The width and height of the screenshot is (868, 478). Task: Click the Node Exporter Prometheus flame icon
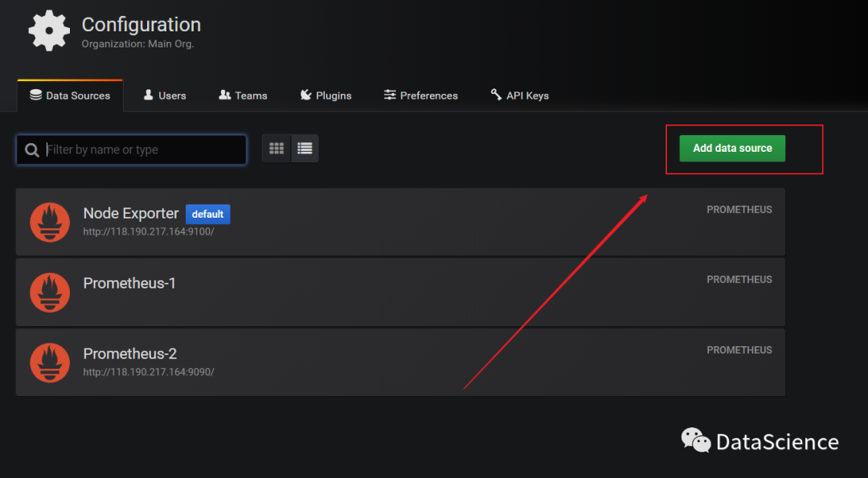coord(50,222)
